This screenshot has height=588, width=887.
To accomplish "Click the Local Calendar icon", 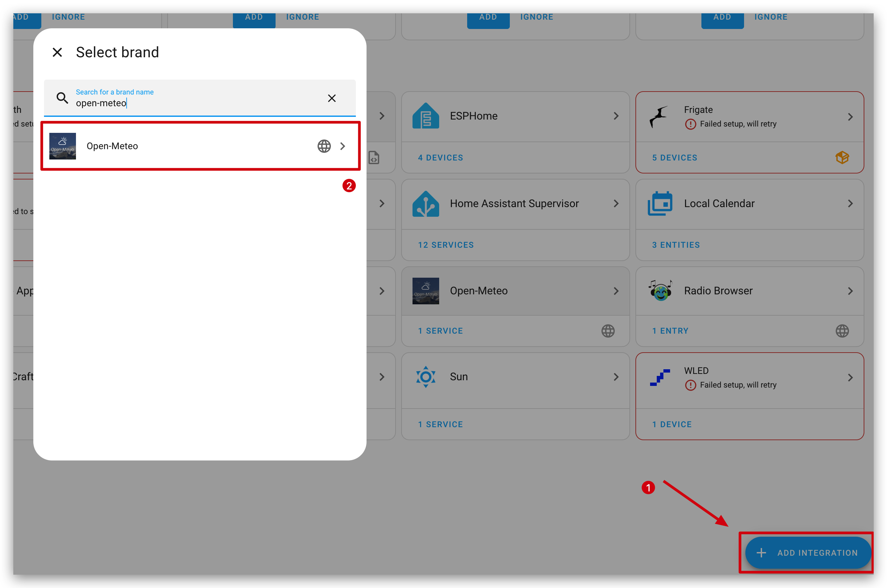I will tap(660, 204).
